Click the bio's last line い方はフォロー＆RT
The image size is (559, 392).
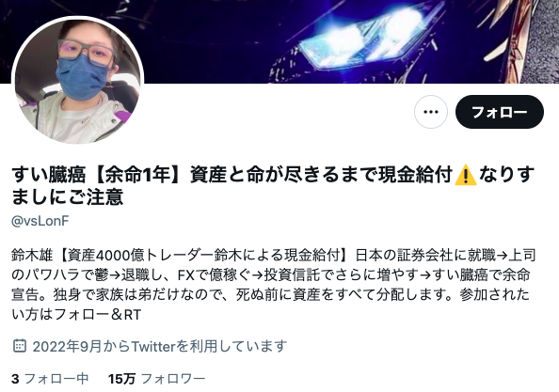coord(76,314)
